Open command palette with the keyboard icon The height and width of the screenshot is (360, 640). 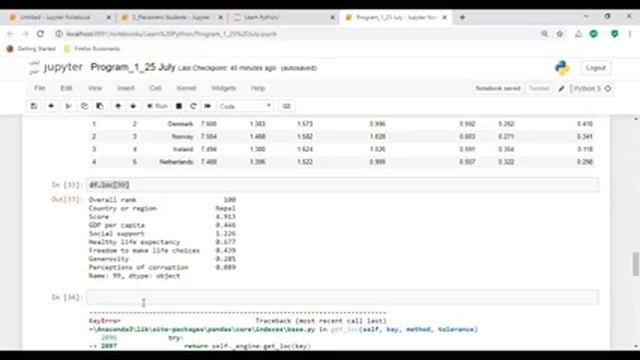point(287,106)
